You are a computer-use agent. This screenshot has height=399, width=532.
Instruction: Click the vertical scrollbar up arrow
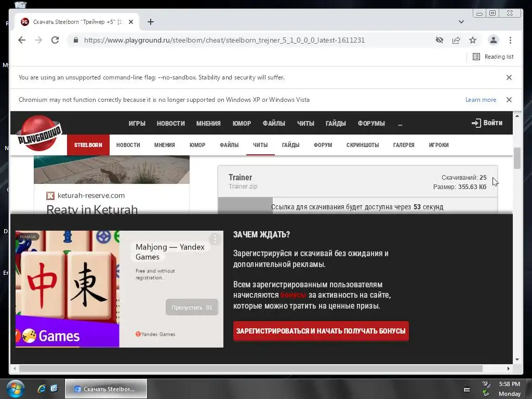517,116
